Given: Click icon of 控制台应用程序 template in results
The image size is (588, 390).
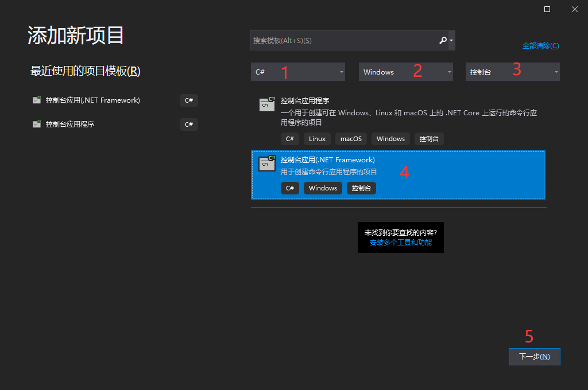Looking at the screenshot, I should [x=268, y=104].
